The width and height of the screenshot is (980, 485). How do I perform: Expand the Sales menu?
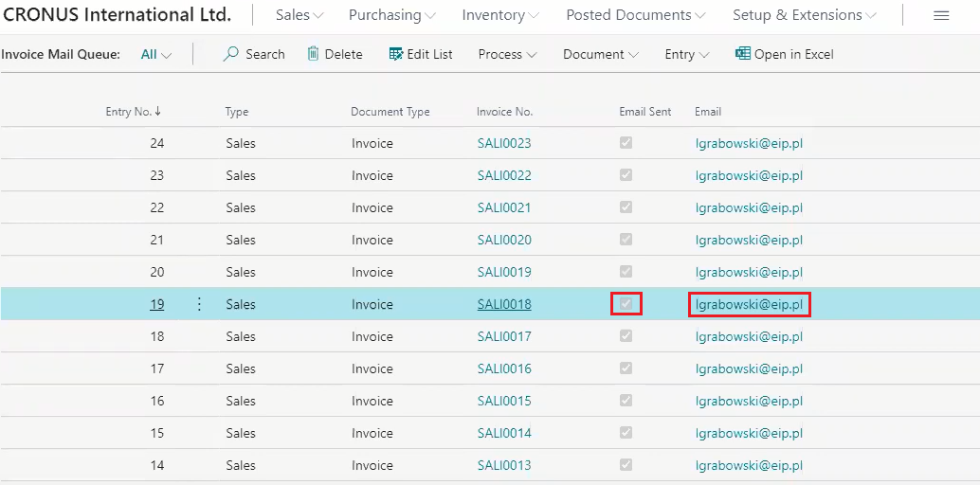click(299, 15)
